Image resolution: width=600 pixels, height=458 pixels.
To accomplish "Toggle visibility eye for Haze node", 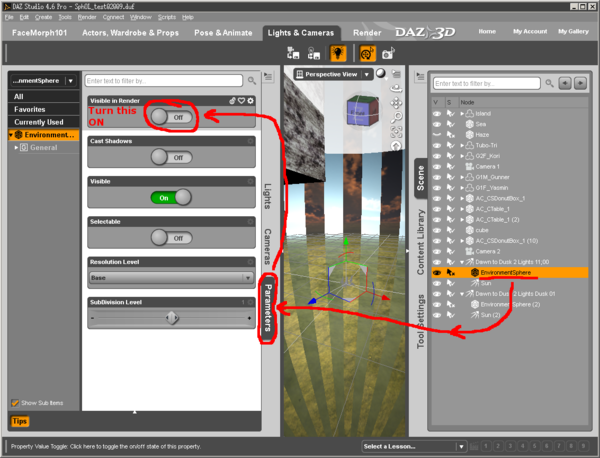I will pos(437,135).
